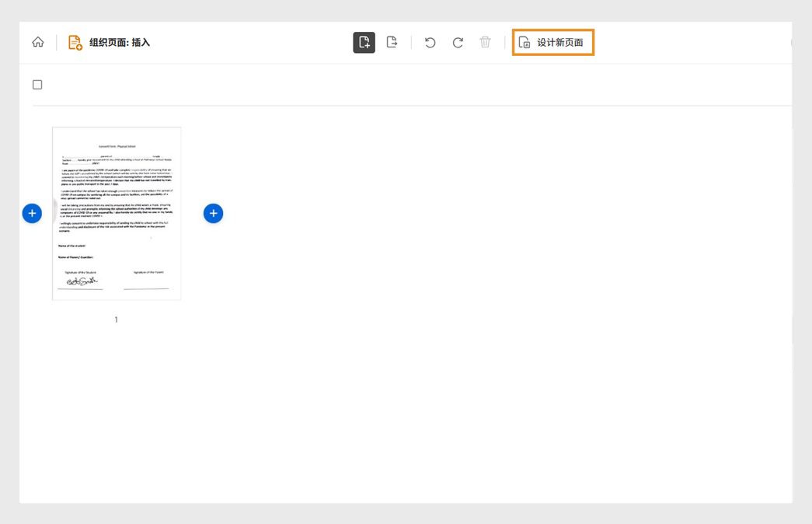The width and height of the screenshot is (812, 524).
Task: Click the design new page icon
Action: pyautogui.click(x=523, y=43)
